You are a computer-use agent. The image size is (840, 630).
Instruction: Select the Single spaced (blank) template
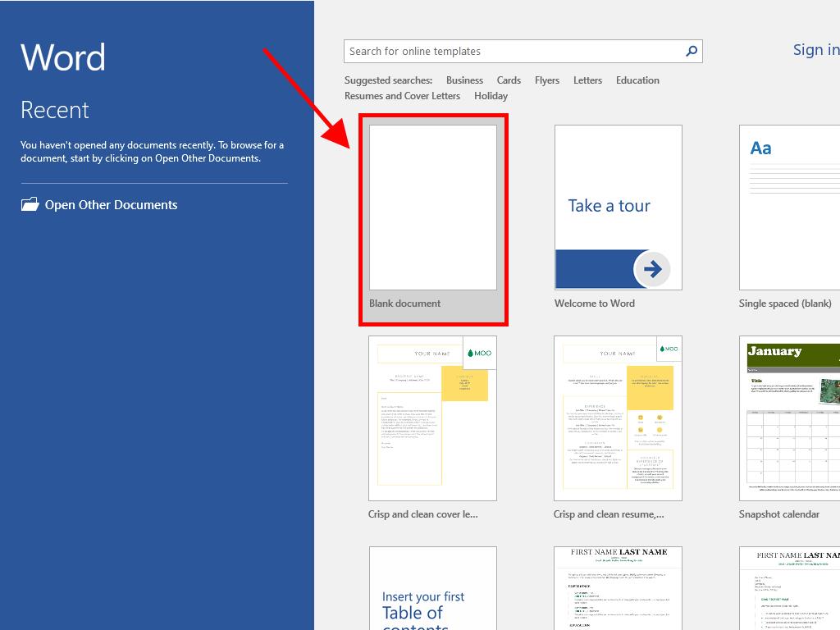click(789, 208)
